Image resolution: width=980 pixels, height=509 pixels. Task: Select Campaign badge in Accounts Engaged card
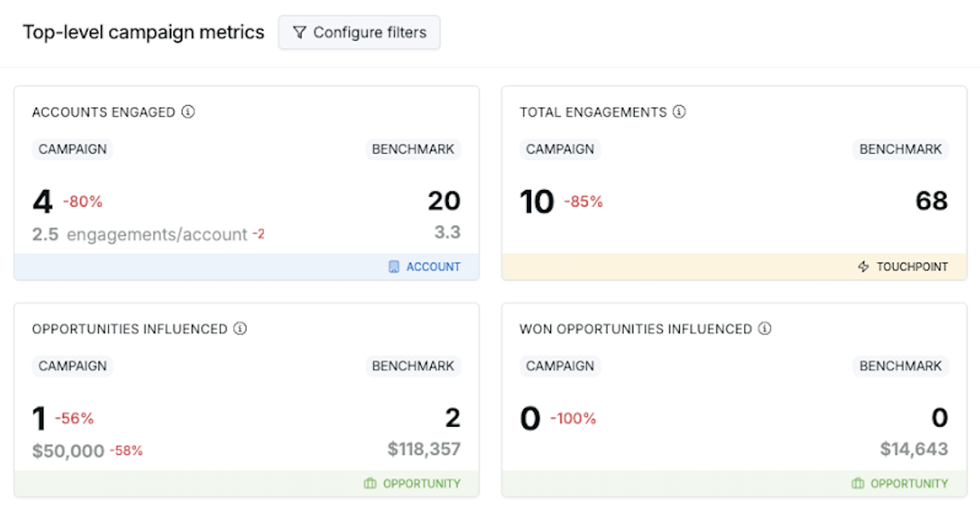pyautogui.click(x=73, y=150)
